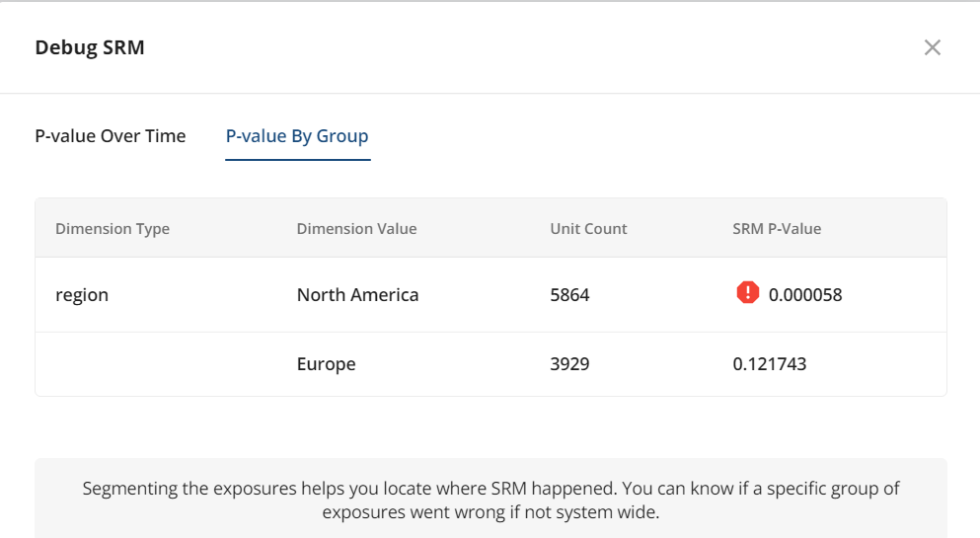Select the Europe cell
The height and width of the screenshot is (538, 980).
tap(327, 364)
